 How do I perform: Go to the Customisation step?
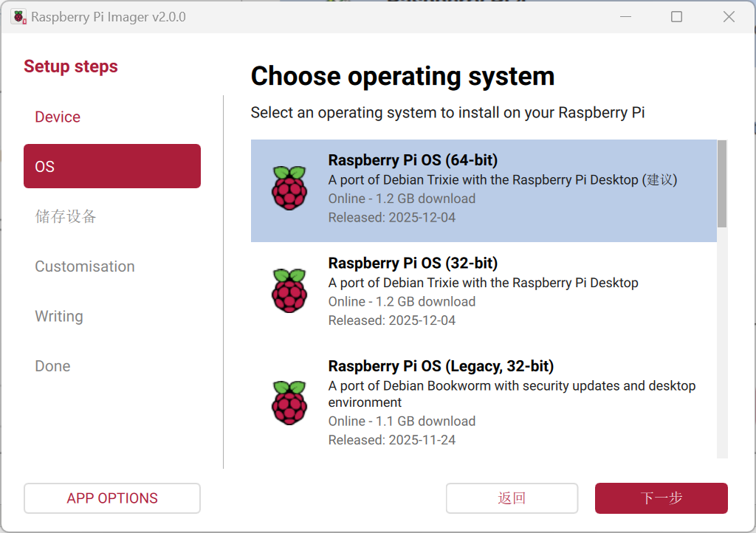(x=84, y=266)
